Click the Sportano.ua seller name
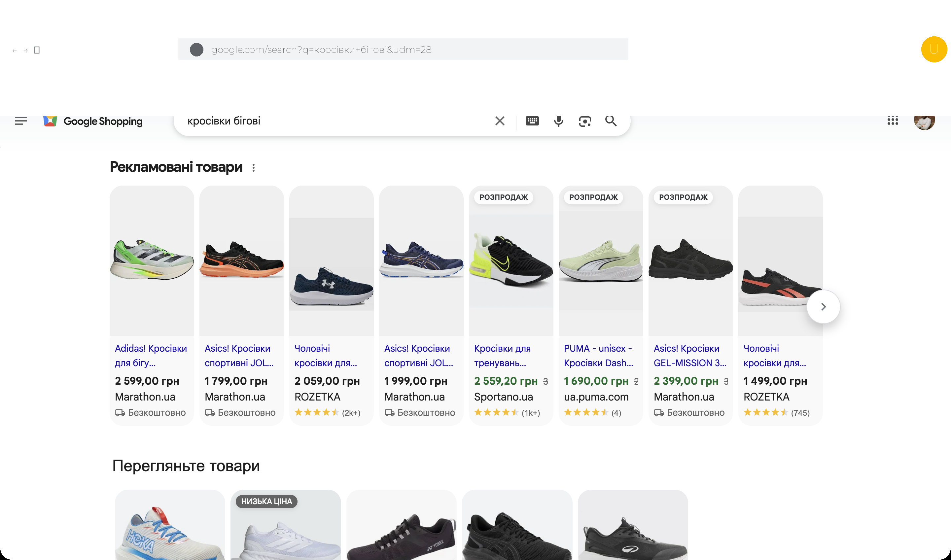The height and width of the screenshot is (560, 951). coord(504,397)
